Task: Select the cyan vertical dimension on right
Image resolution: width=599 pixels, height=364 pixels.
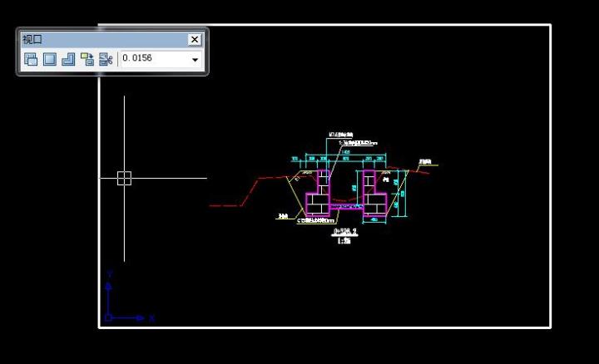Action: click(406, 195)
